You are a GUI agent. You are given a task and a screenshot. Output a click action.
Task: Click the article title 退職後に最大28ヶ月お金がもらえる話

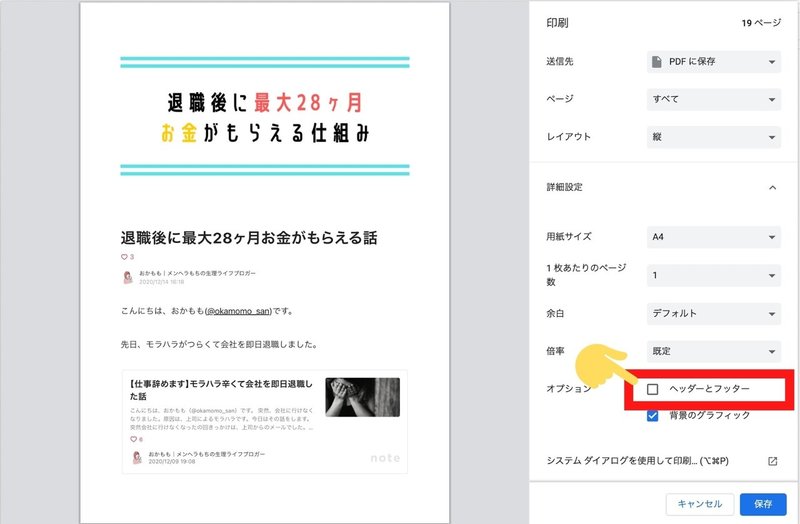tap(249, 238)
